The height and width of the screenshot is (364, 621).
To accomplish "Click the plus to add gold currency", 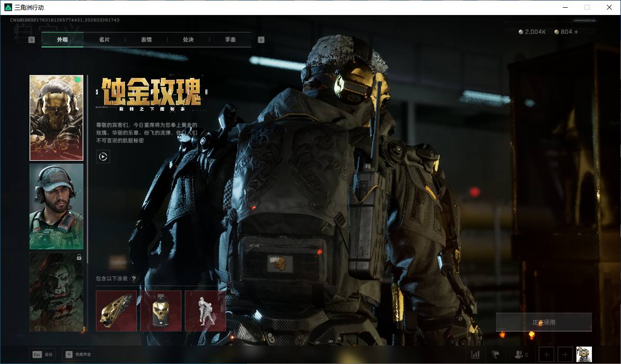I will (576, 32).
